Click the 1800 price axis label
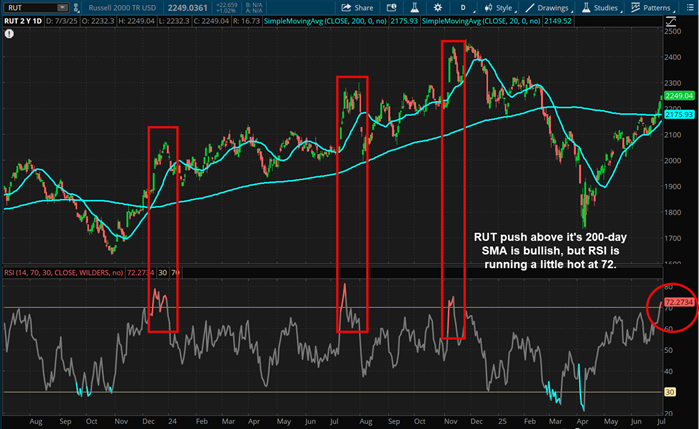The width and height of the screenshot is (699, 429). [673, 212]
